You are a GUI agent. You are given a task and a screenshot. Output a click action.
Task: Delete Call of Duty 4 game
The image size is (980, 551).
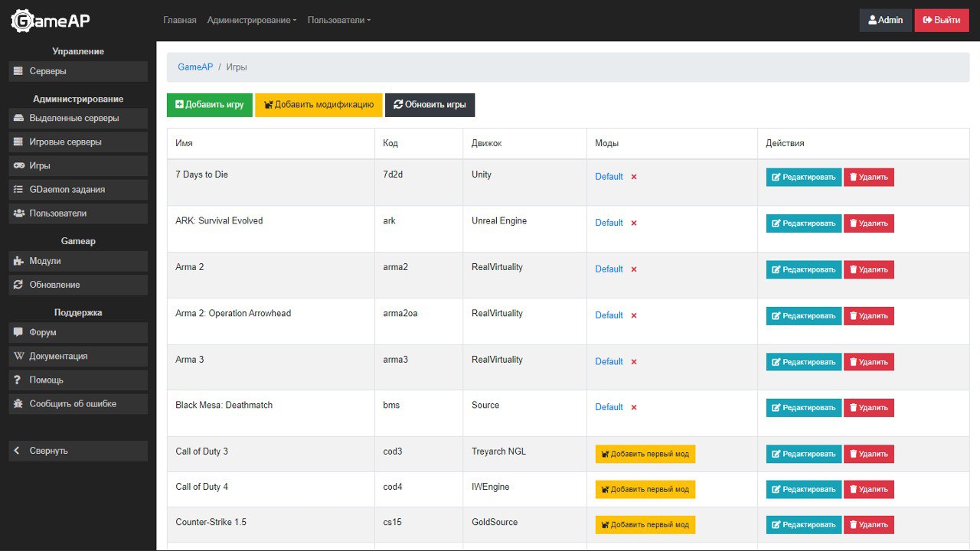point(869,489)
